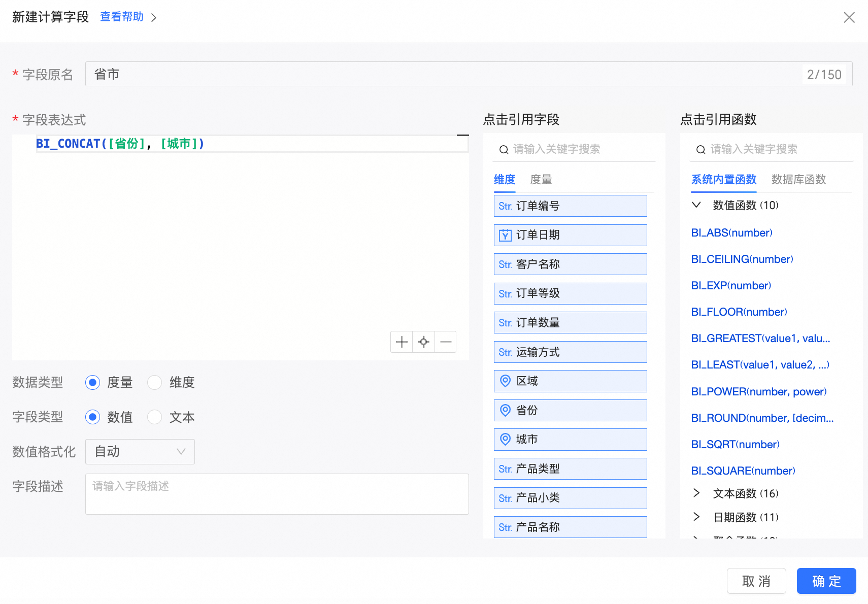Reference the 运输方式 field
The height and width of the screenshot is (604, 868).
(x=571, y=352)
